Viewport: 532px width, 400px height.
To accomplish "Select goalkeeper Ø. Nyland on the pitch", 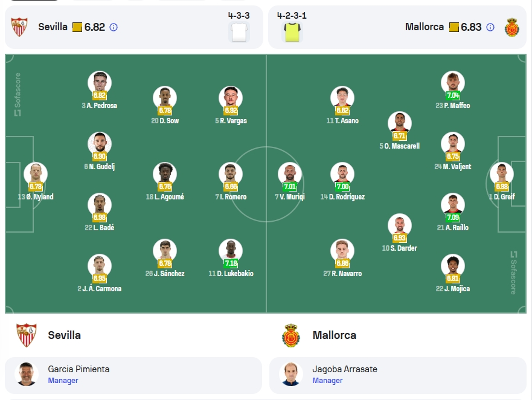I will 36,174.
